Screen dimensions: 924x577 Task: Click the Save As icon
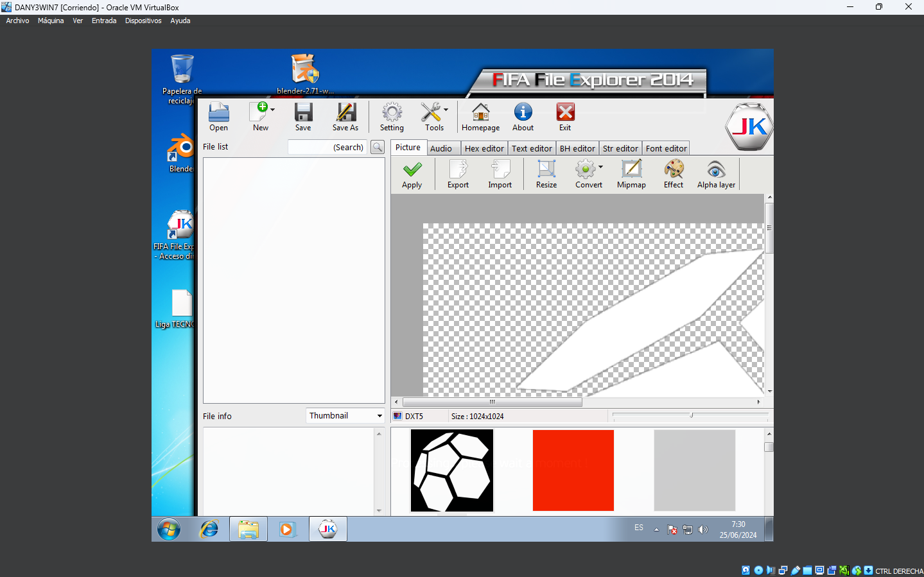click(345, 112)
